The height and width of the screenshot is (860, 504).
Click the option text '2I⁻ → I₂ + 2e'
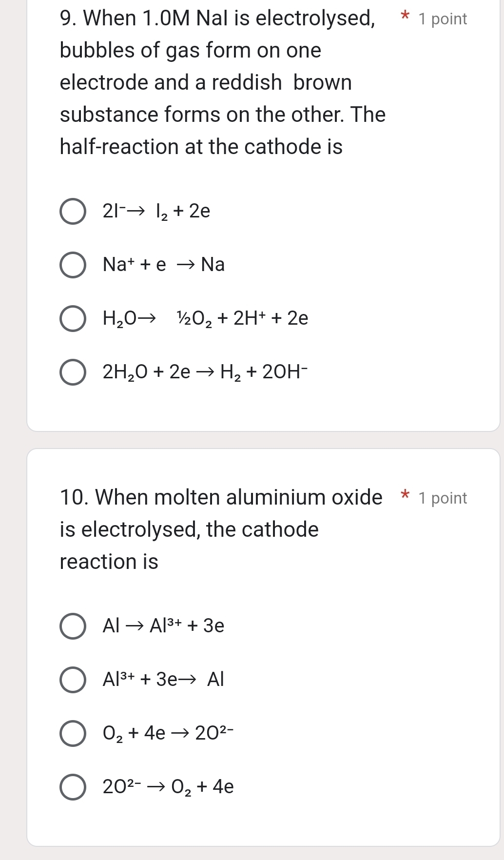point(156,211)
